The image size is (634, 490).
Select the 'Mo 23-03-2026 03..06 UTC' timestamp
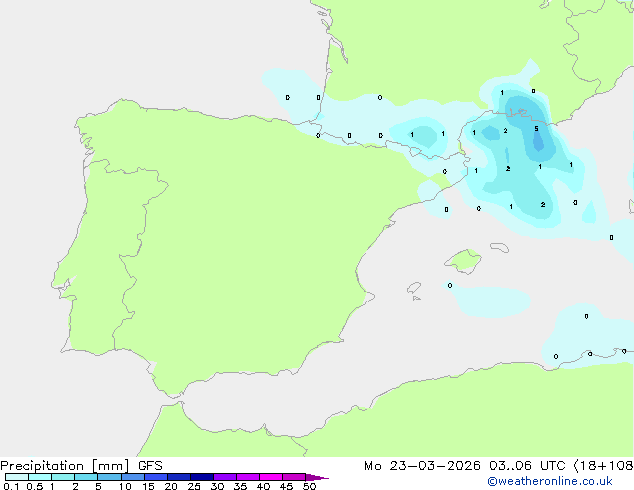tap(465, 466)
